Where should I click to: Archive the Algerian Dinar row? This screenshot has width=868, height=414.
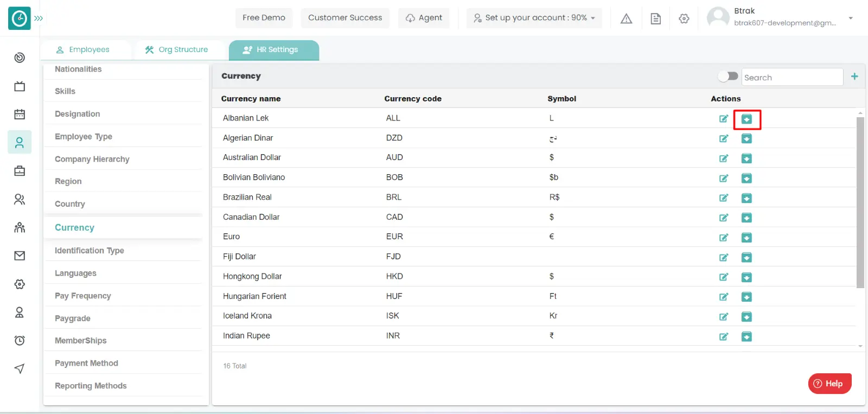point(746,138)
